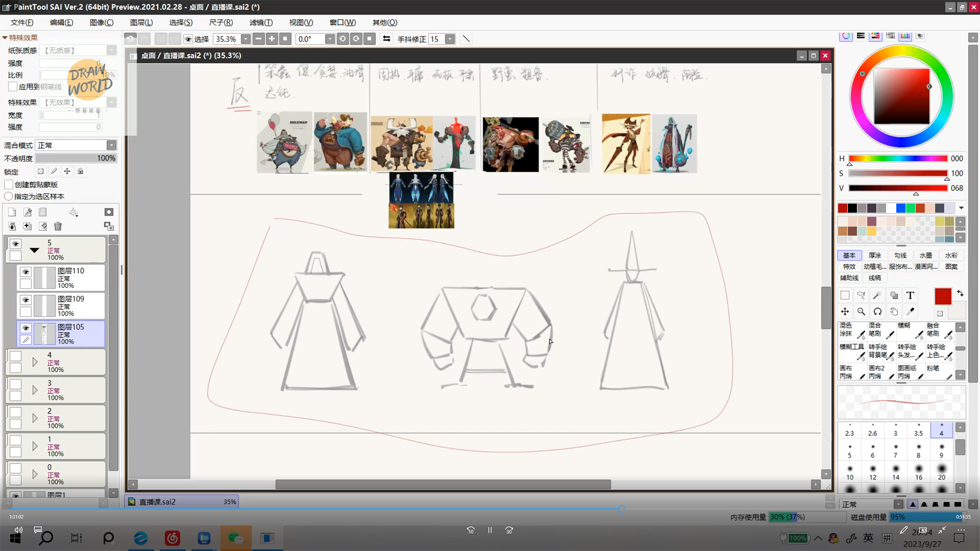Create a new normal layer
The width and height of the screenshot is (980, 551).
(12, 212)
